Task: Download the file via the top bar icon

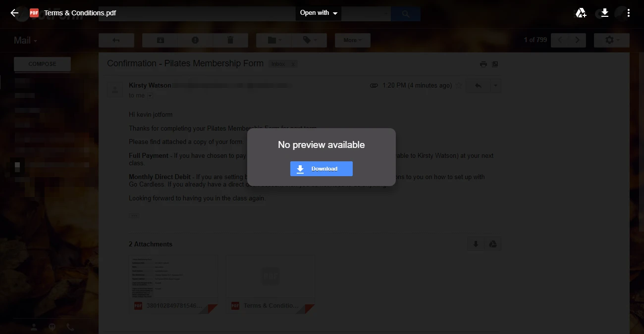Action: click(604, 13)
